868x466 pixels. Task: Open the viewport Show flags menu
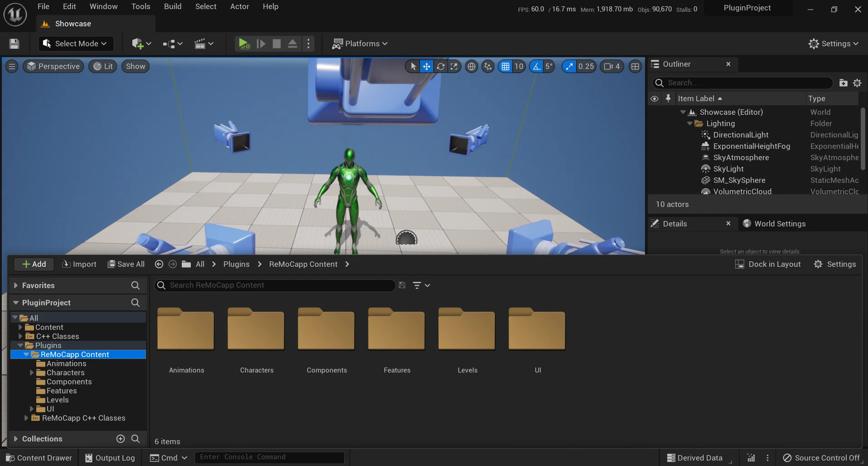136,66
